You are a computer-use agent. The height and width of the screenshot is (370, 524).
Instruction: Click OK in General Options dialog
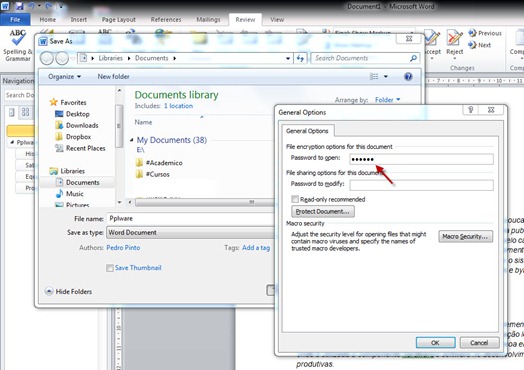pyautogui.click(x=435, y=343)
